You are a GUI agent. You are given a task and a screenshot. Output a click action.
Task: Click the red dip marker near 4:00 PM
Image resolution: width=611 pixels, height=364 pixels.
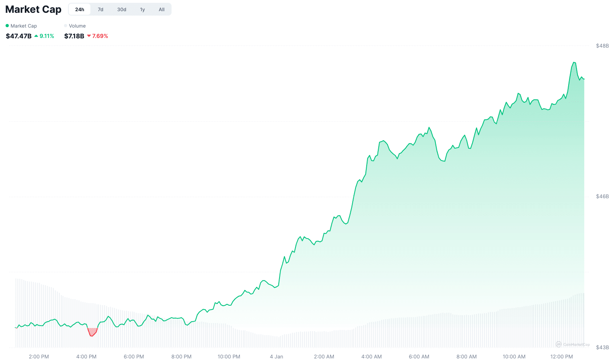(x=92, y=332)
